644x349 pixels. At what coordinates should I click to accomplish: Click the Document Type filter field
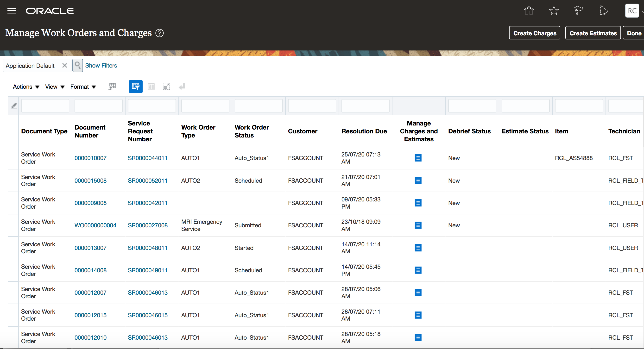coord(45,106)
